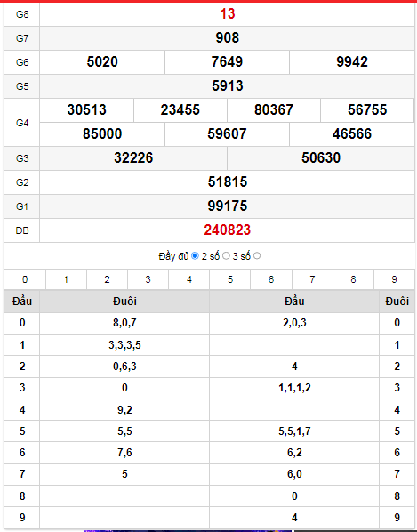This screenshot has height=532, width=417.
Task: Click digit filter tab 9
Action: click(x=394, y=279)
